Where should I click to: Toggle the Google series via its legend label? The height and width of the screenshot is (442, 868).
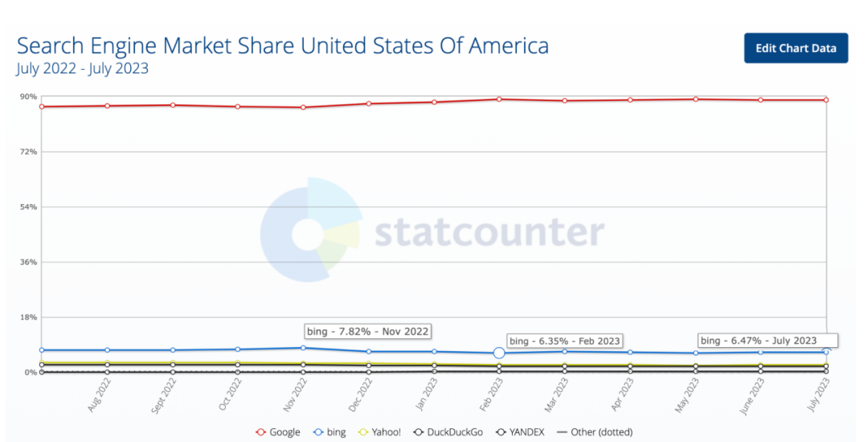[x=285, y=432]
